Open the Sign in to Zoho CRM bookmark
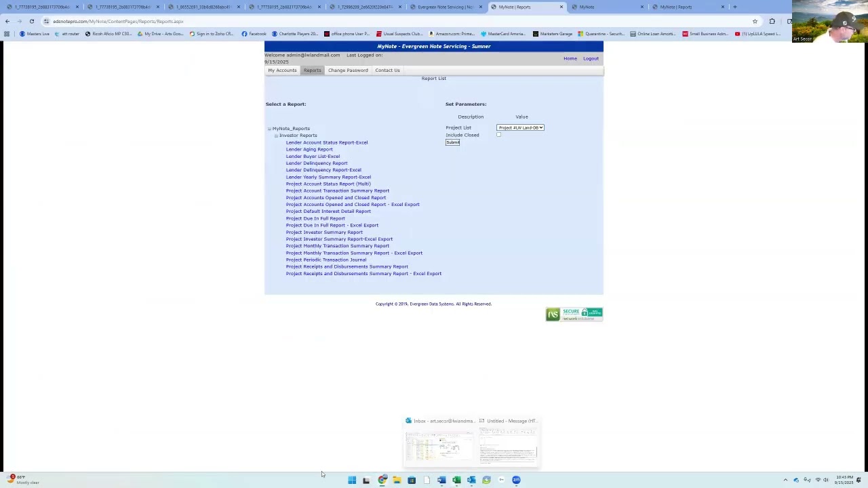 click(212, 33)
